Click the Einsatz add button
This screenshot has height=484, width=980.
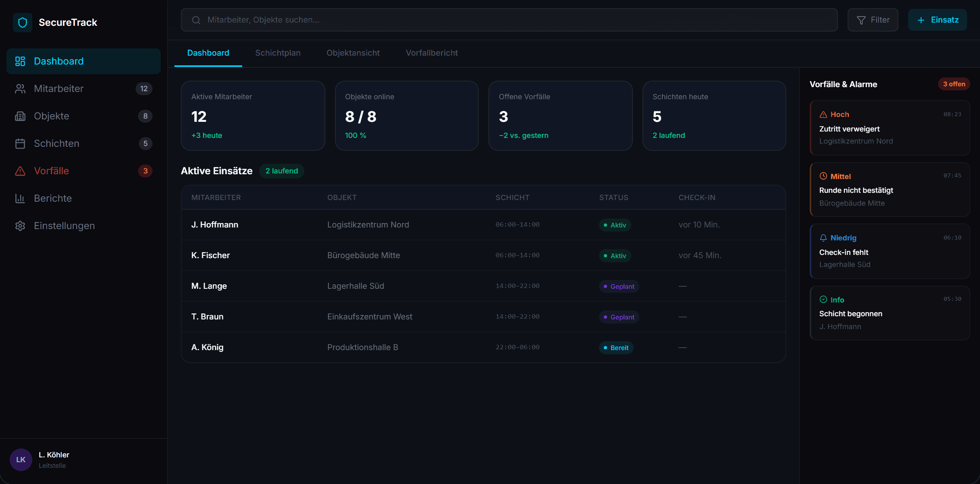(937, 20)
